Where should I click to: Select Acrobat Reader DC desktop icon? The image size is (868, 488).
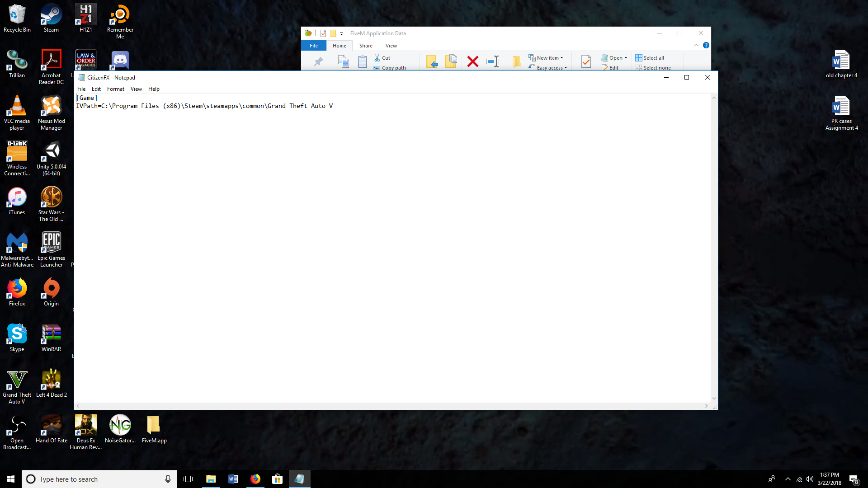(51, 67)
